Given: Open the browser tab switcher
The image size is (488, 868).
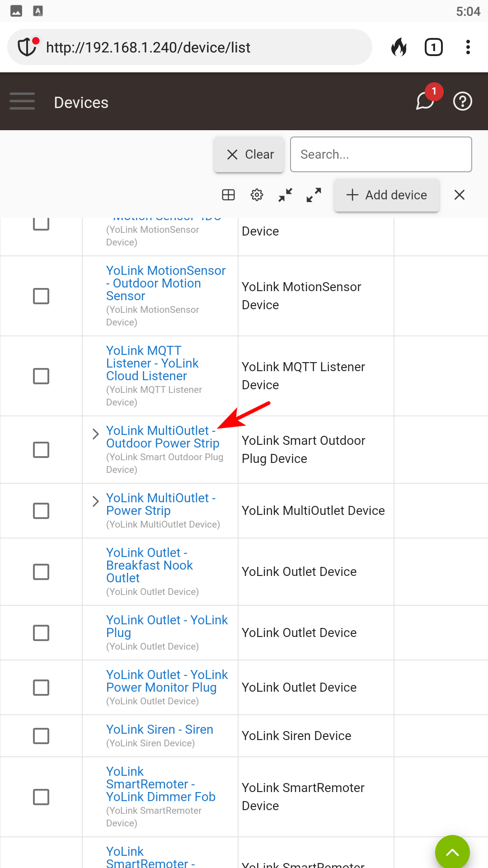Looking at the screenshot, I should point(434,47).
